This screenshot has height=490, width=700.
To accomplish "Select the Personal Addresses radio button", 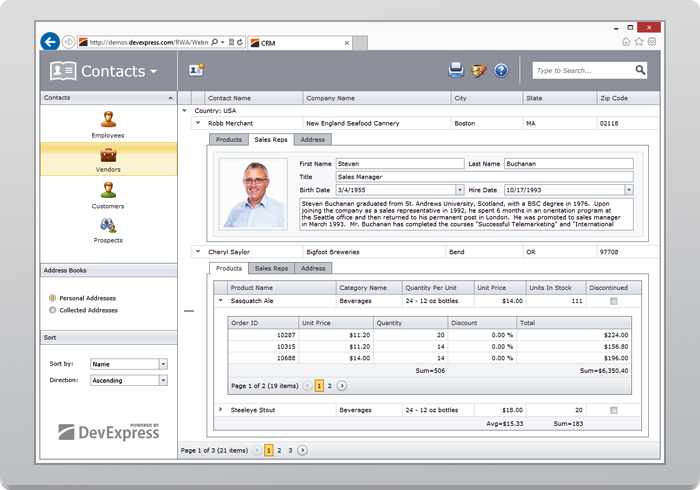I will pyautogui.click(x=52, y=298).
